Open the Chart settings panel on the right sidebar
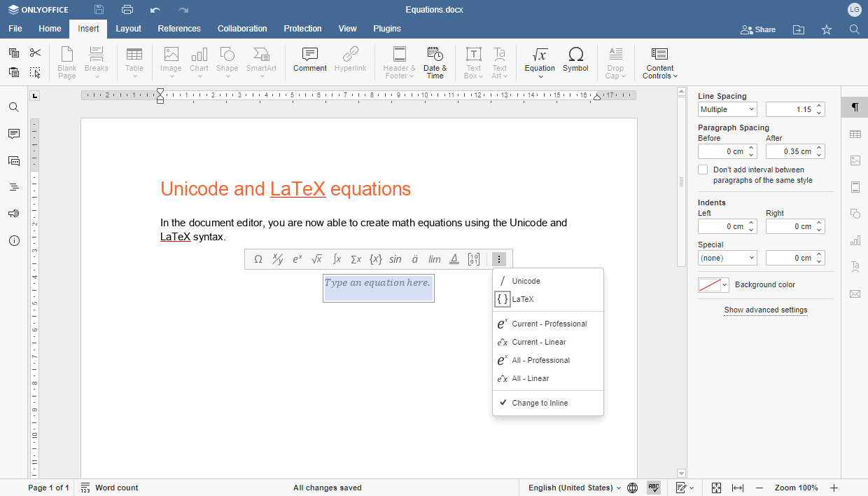This screenshot has width=868, height=496. [x=855, y=240]
